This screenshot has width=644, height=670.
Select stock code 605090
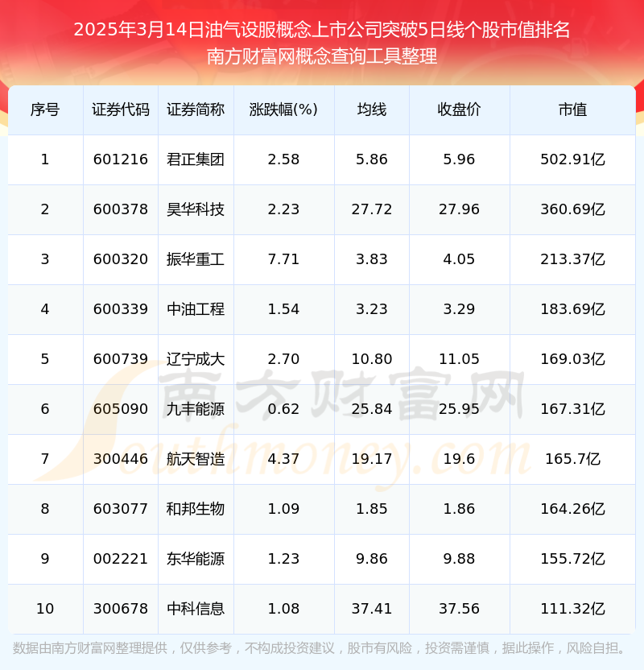click(121, 409)
